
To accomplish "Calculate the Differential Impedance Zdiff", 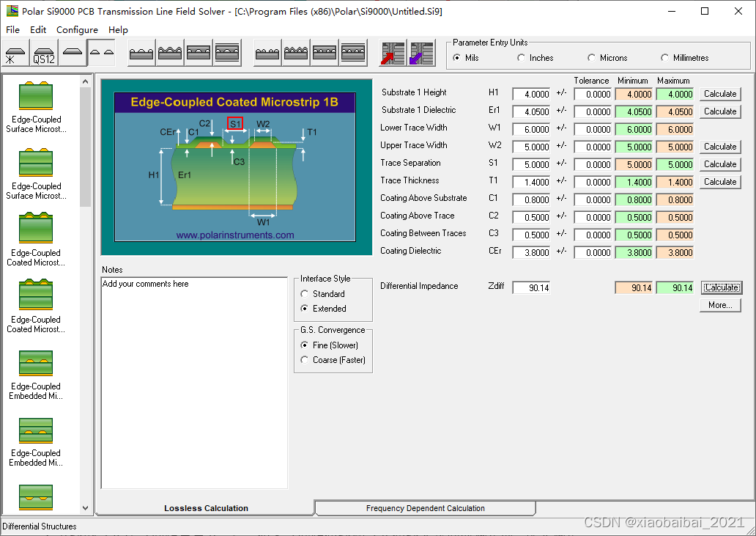I will (x=722, y=287).
